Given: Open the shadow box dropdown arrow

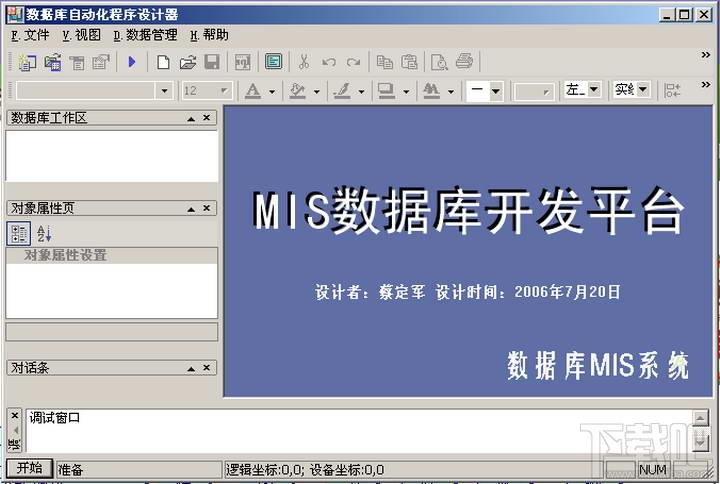Looking at the screenshot, I should tap(406, 91).
